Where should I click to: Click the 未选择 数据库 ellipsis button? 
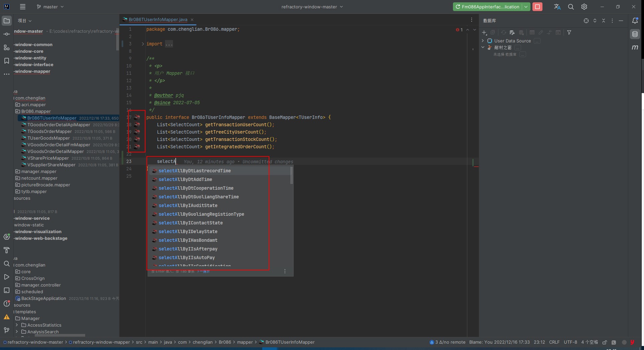523,54
